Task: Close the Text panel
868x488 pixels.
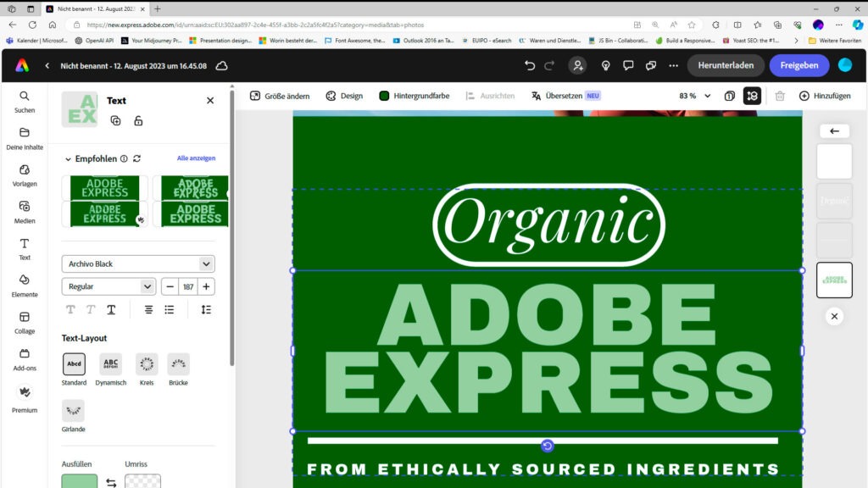Action: (x=210, y=101)
